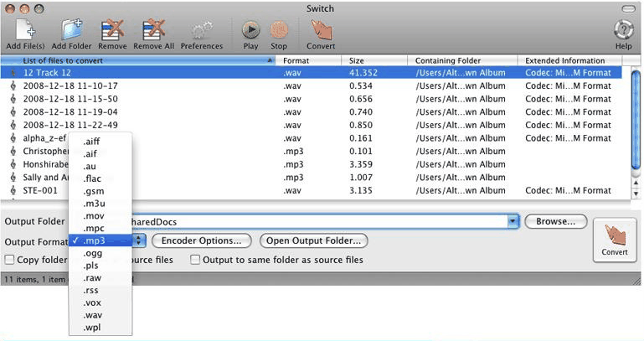Click the Browse... button
Screen dimensions: 644x341
555,222
